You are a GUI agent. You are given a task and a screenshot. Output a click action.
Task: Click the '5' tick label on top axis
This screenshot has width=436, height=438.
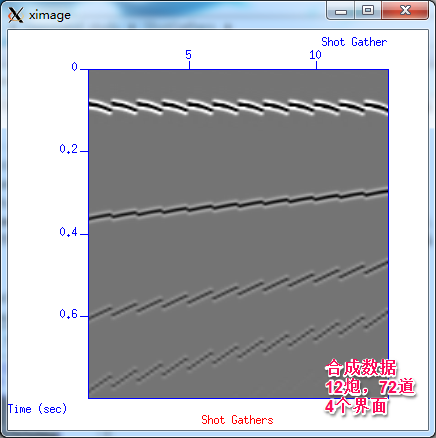[188, 55]
